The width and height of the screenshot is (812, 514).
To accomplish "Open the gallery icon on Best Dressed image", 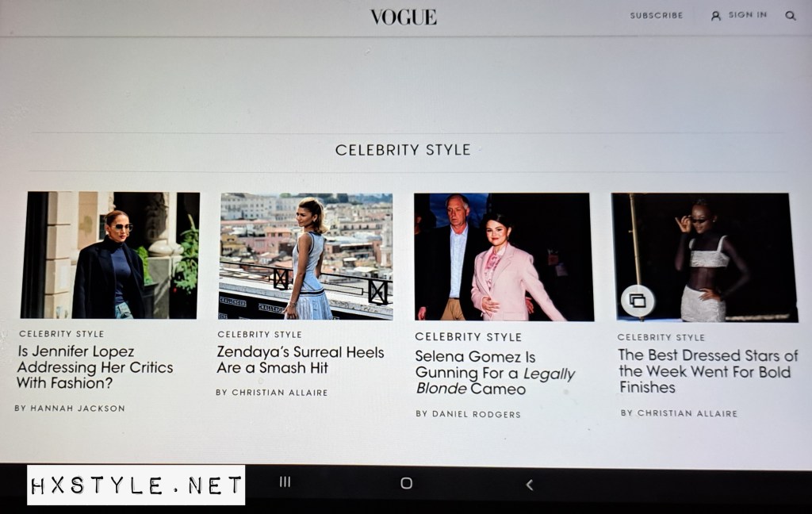I will click(x=638, y=301).
